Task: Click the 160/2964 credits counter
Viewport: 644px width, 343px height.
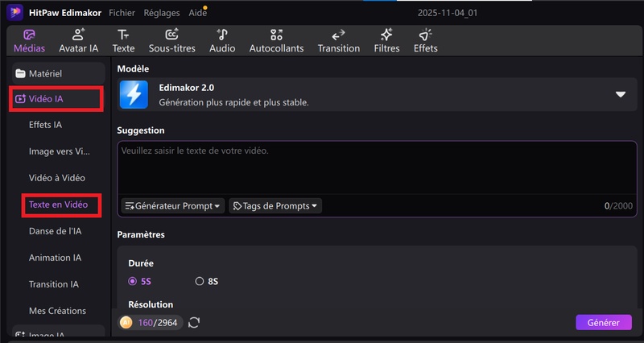Action: pos(158,322)
